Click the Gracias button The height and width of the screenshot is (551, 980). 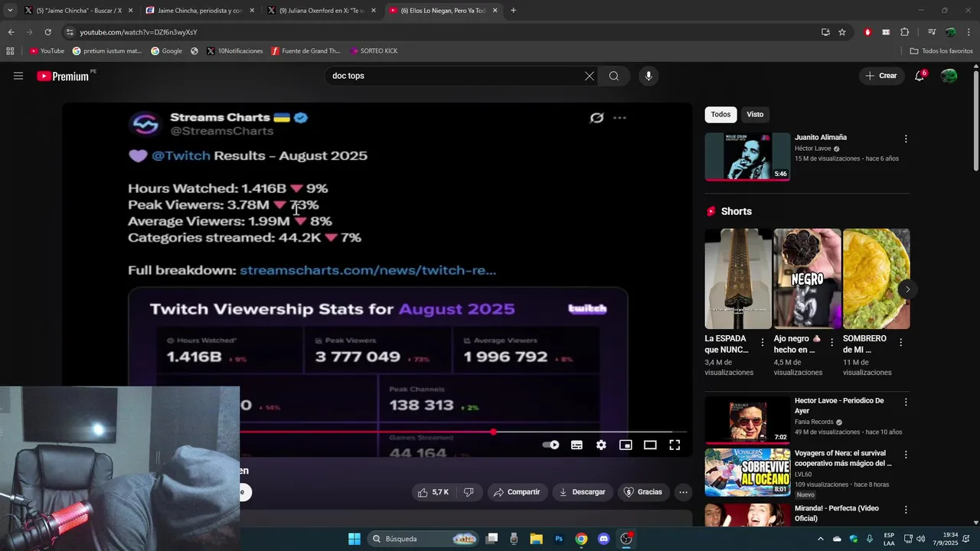(x=643, y=492)
